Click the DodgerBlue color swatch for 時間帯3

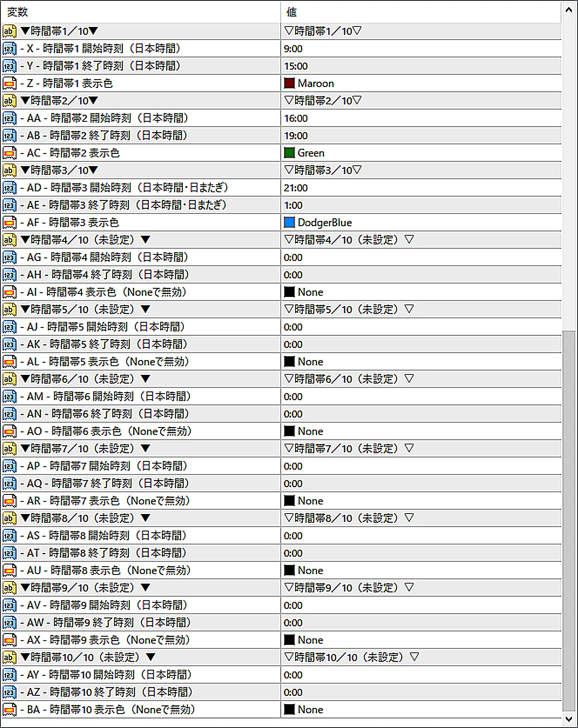pos(289,222)
